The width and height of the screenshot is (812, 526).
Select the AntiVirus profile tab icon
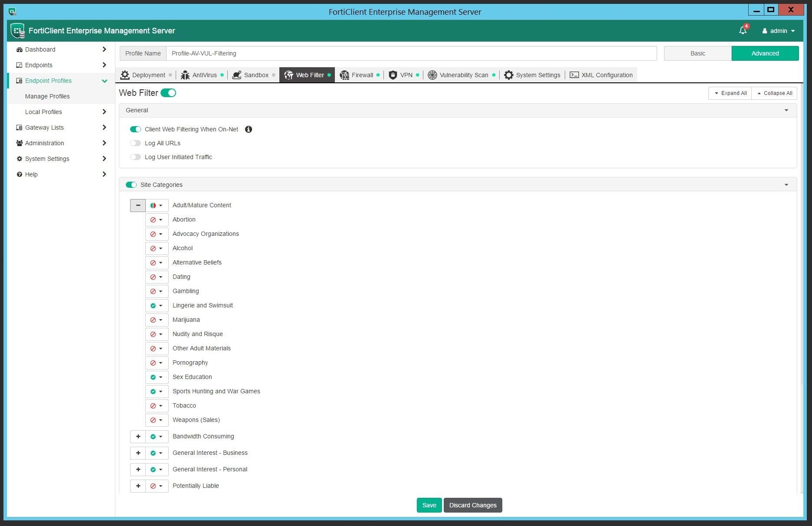tap(185, 75)
